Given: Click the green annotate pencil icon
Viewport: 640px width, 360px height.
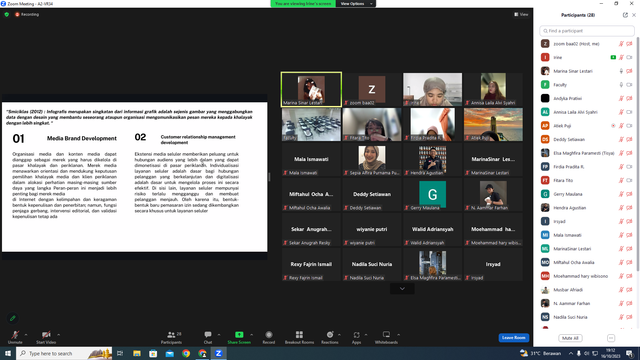Looking at the screenshot, I should click(x=13, y=318).
